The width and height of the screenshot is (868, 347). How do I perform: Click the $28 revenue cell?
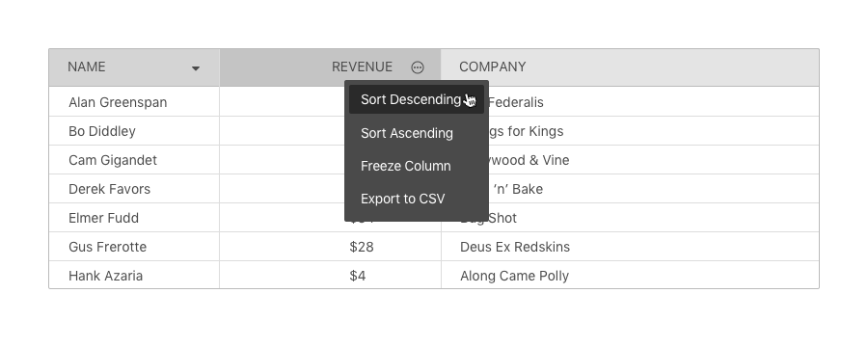pyautogui.click(x=331, y=247)
